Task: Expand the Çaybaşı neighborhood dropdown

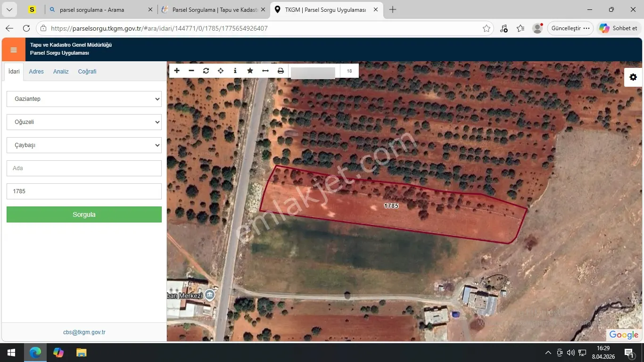Action: click(84, 145)
